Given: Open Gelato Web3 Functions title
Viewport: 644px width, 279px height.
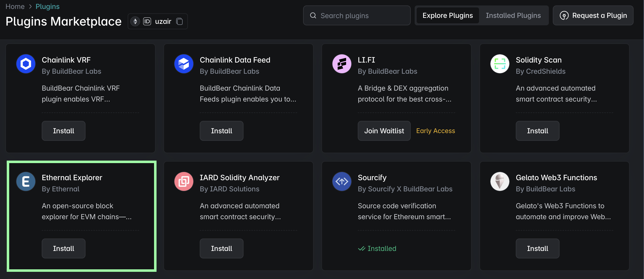Looking at the screenshot, I should coord(556,177).
